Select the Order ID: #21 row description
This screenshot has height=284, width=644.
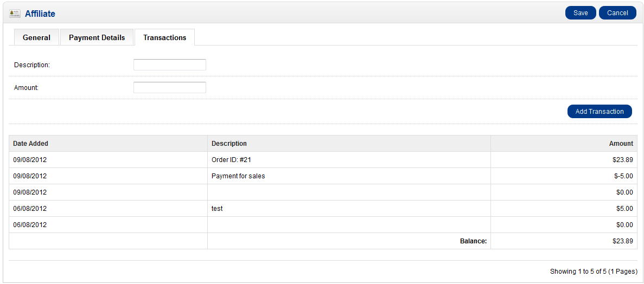[231, 160]
